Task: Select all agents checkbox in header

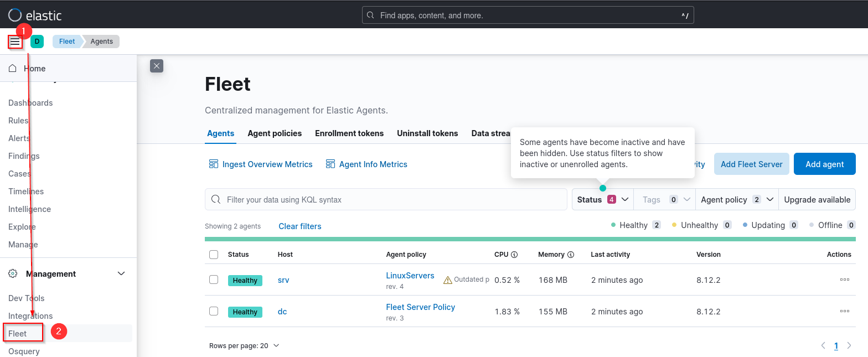Action: click(214, 255)
